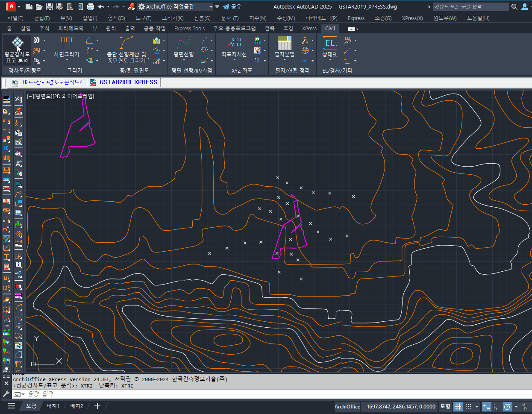Expand the quick access toolbar customize arrow
The image size is (532, 414).
point(217,7)
